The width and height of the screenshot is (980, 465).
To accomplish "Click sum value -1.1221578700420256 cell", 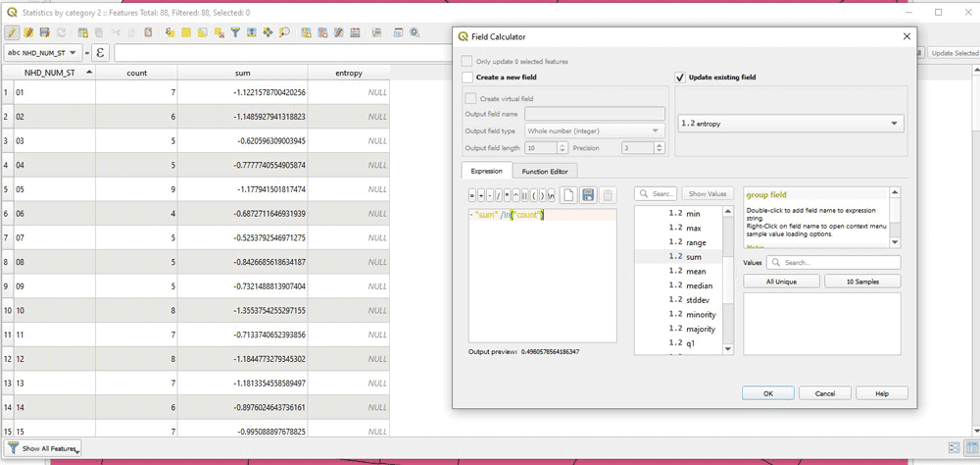I will (242, 92).
